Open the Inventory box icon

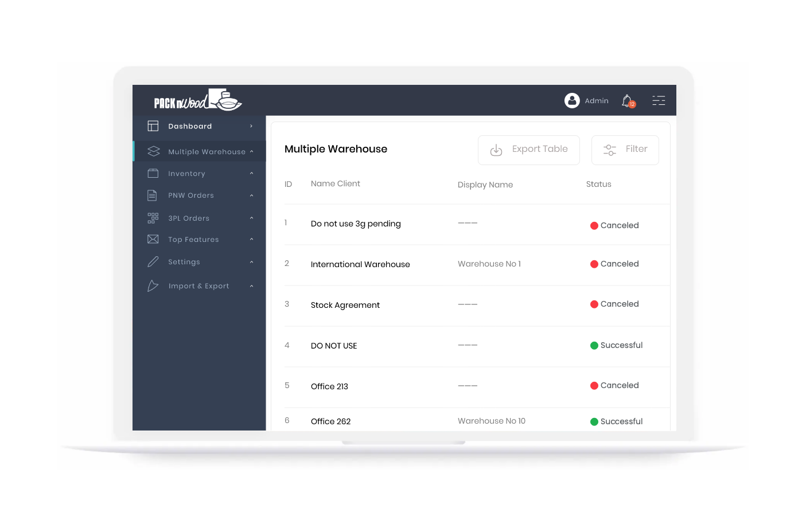(153, 173)
